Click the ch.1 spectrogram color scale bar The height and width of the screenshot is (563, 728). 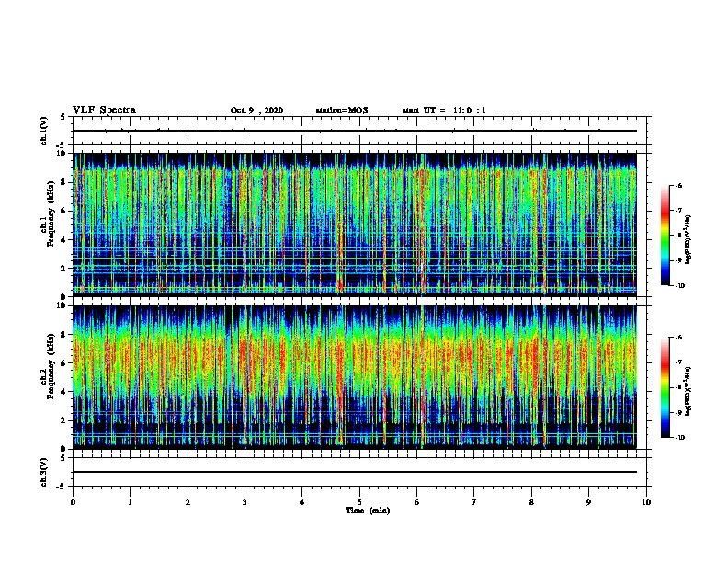[x=665, y=236]
